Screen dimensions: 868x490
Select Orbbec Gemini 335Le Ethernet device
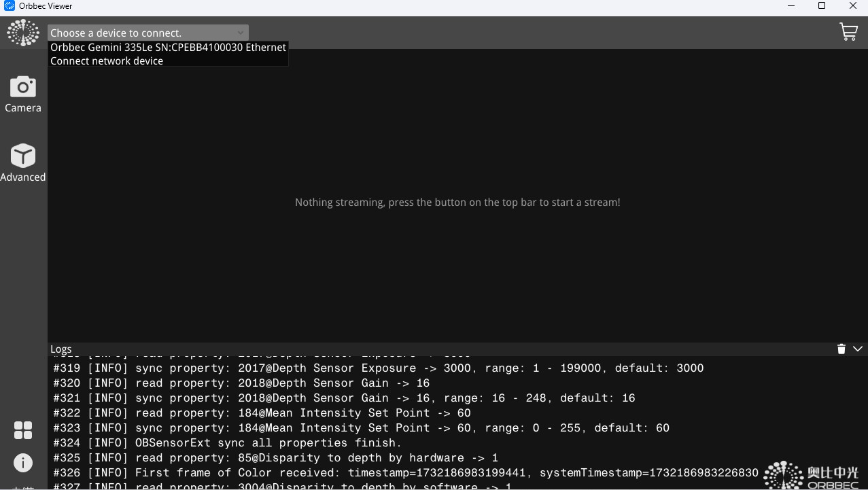(168, 48)
